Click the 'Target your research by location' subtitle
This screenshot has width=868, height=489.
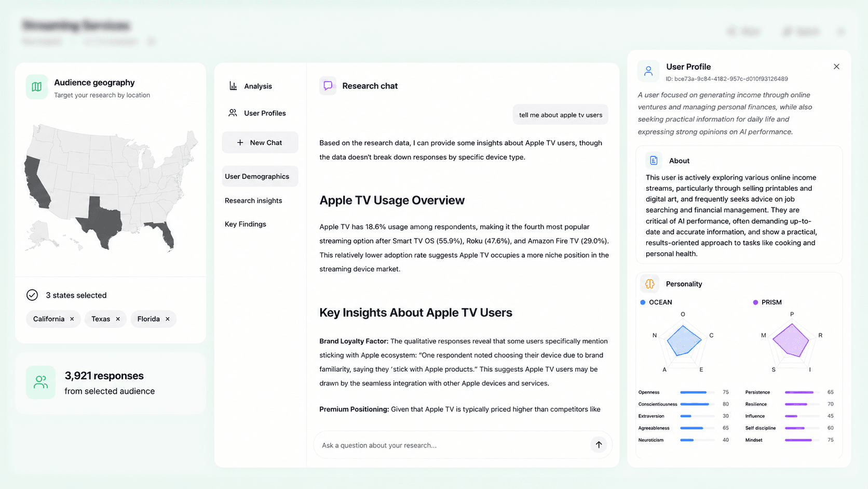[102, 95]
